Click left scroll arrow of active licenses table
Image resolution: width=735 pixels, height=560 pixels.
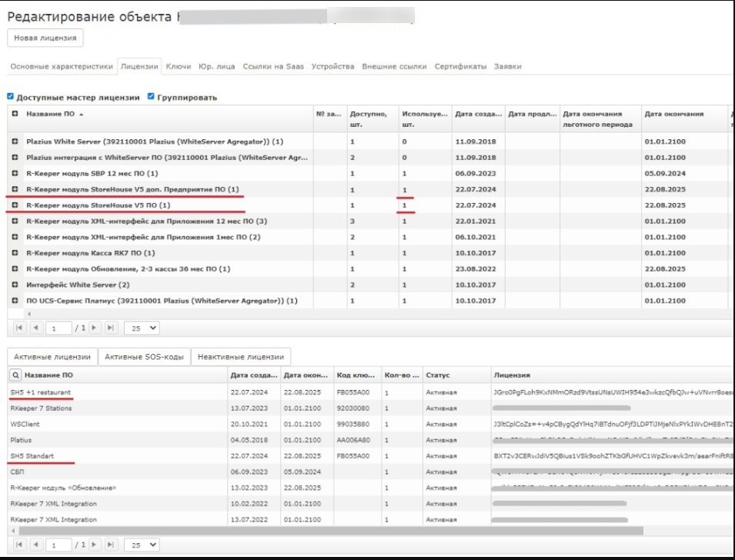(13, 531)
